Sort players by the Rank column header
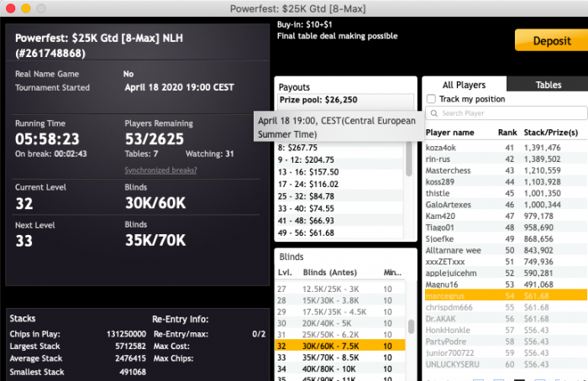Viewport: 588px width, 381px height. pyautogui.click(x=507, y=133)
